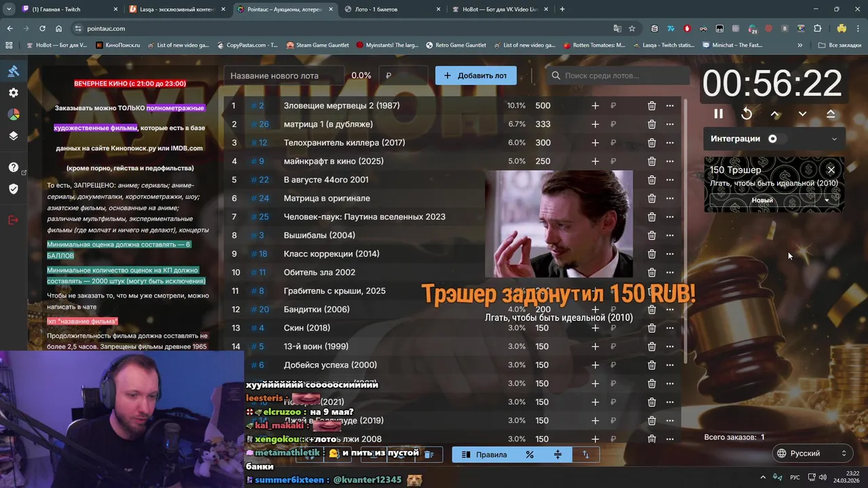This screenshot has height=488, width=868.
Task: Click the shield checkmark sidebar icon
Action: tap(14, 189)
